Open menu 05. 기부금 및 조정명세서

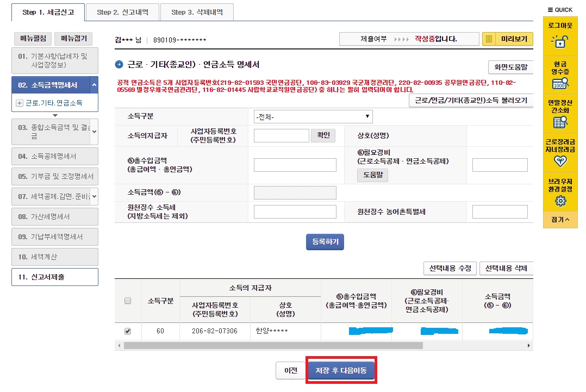55,176
